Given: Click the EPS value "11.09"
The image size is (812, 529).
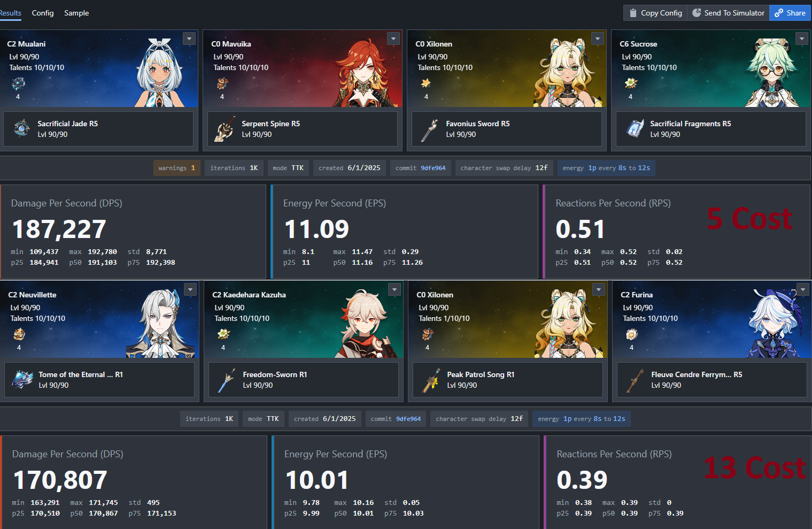Looking at the screenshot, I should click(316, 229).
